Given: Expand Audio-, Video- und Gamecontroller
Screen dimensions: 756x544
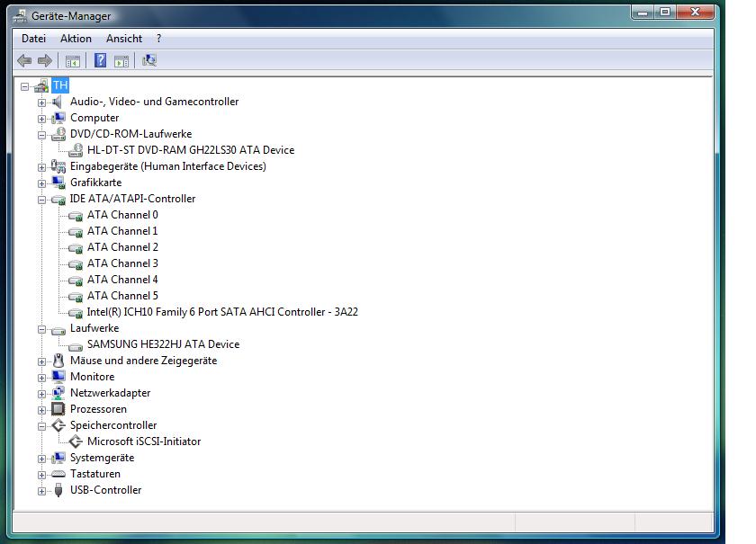Looking at the screenshot, I should point(42,103).
